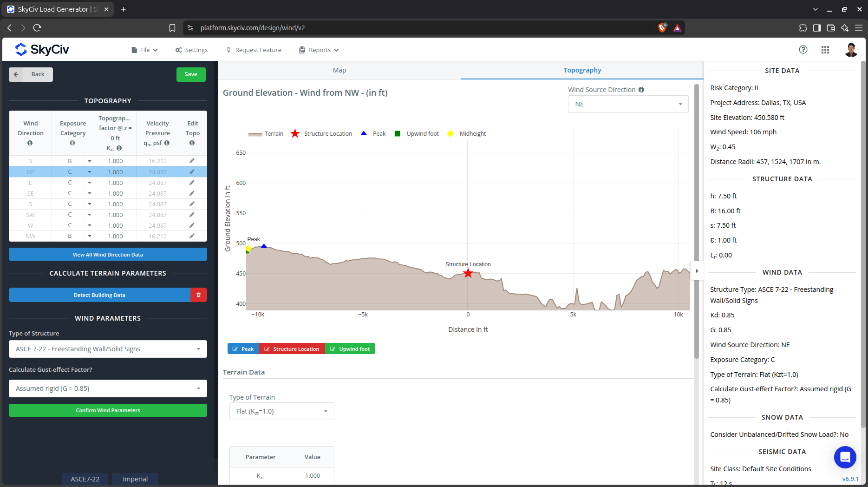
Task: Show info tooltip for Wind Direction column
Action: [x=30, y=143]
